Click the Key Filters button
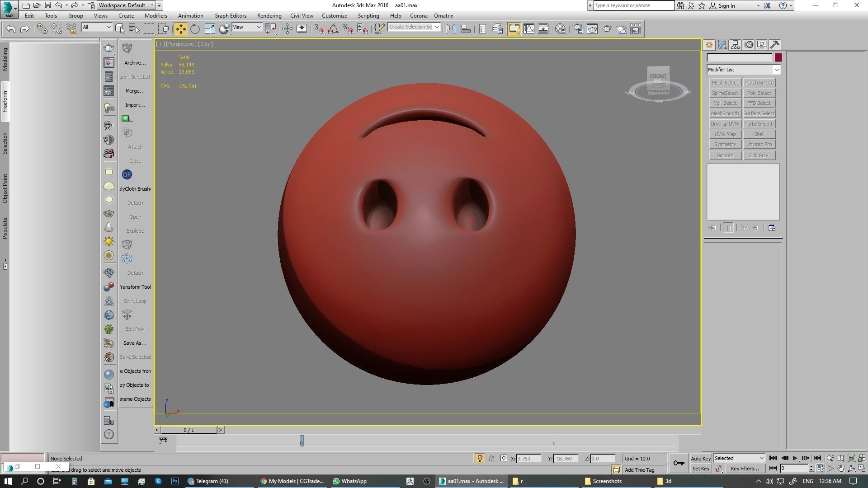868x488 pixels. tap(745, 469)
